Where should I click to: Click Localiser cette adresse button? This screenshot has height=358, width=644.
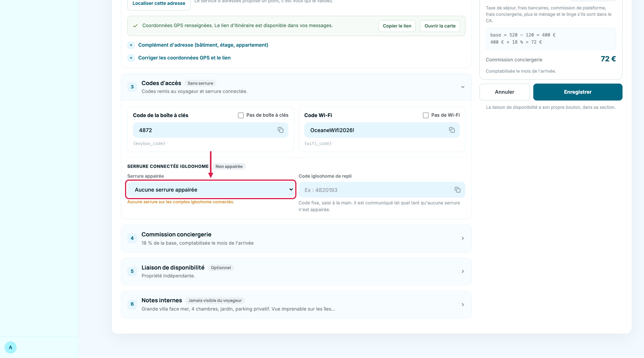(159, 4)
